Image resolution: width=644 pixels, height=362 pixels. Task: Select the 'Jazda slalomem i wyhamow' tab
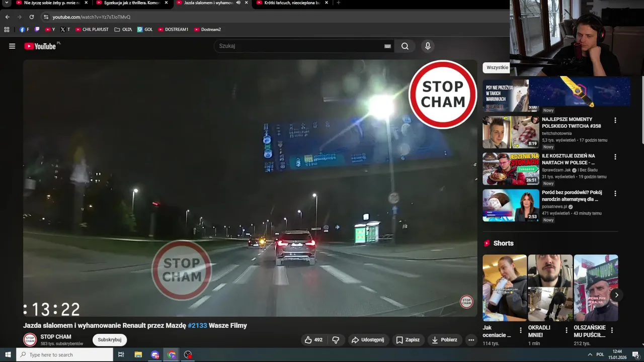[x=209, y=3]
